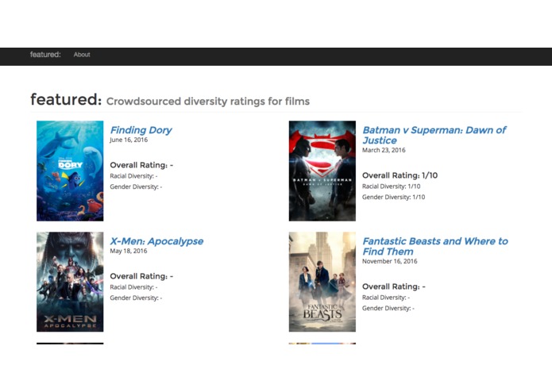Open Batman v Superman: Dawn of Justice link

click(x=434, y=135)
